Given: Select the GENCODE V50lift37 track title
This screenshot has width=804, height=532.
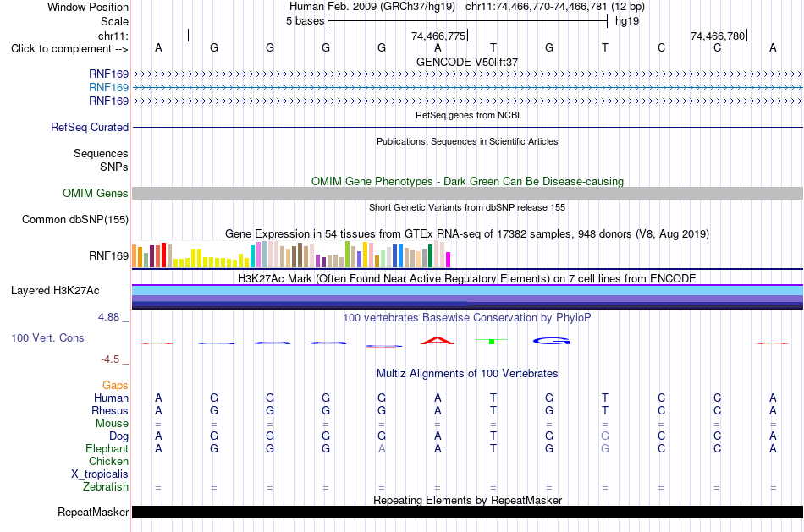Looking at the screenshot, I should [x=467, y=62].
